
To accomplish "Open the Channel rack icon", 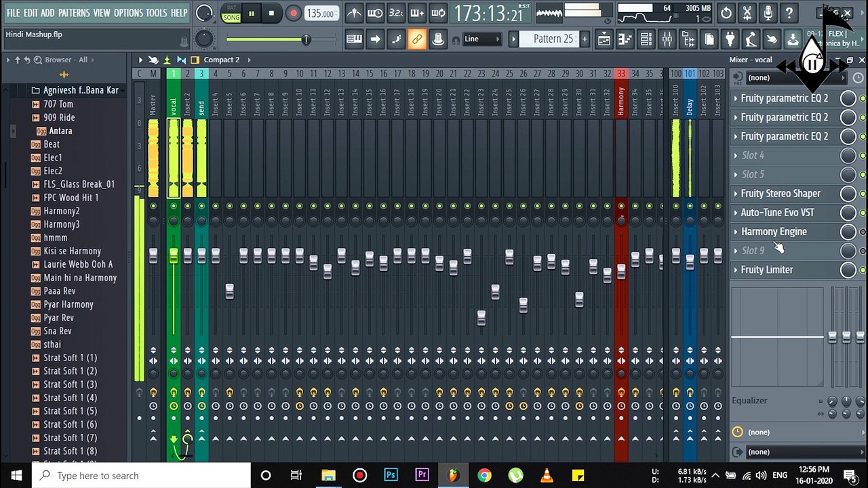I will coord(646,39).
